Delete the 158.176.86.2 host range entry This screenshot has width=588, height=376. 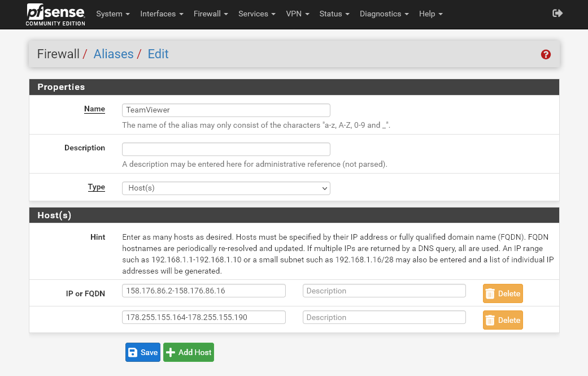click(503, 293)
